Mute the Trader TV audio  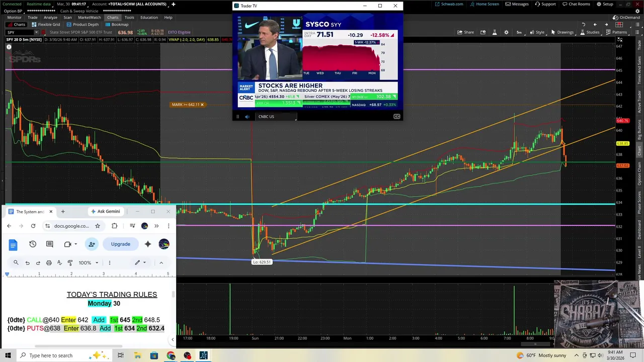(x=247, y=117)
